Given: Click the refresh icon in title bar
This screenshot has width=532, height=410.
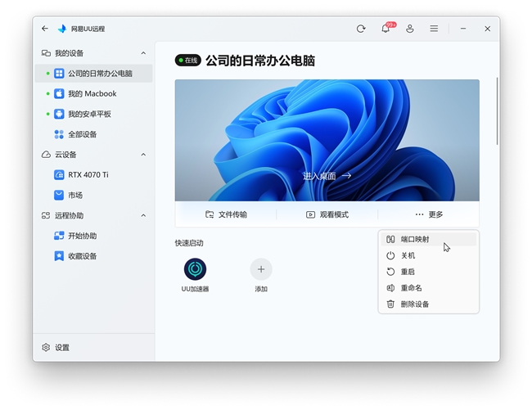Looking at the screenshot, I should 361,29.
